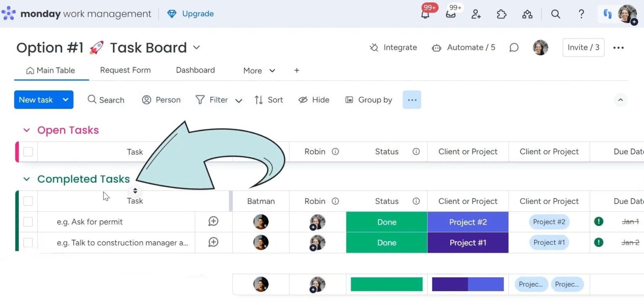Open the More views dropdown
644x305 pixels.
[259, 70]
